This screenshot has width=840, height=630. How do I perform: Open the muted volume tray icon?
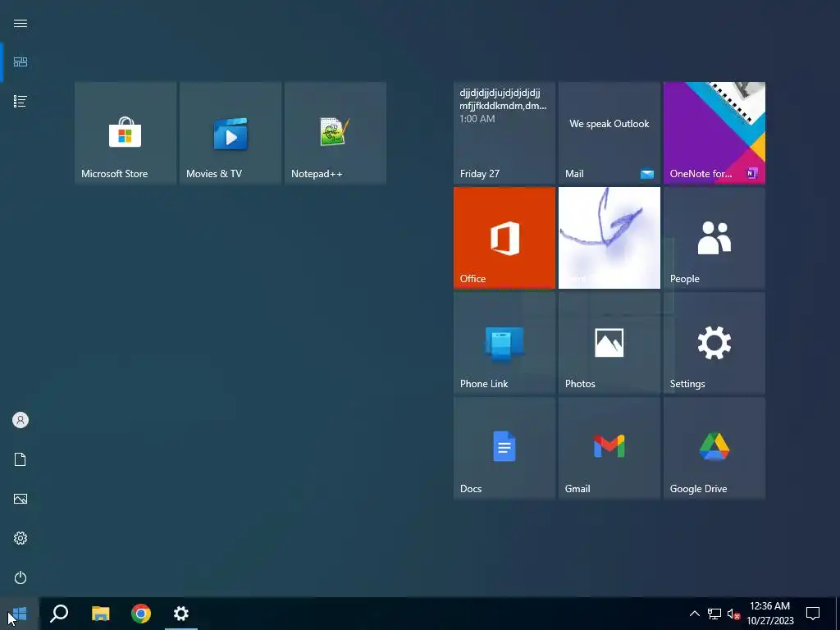click(x=733, y=614)
